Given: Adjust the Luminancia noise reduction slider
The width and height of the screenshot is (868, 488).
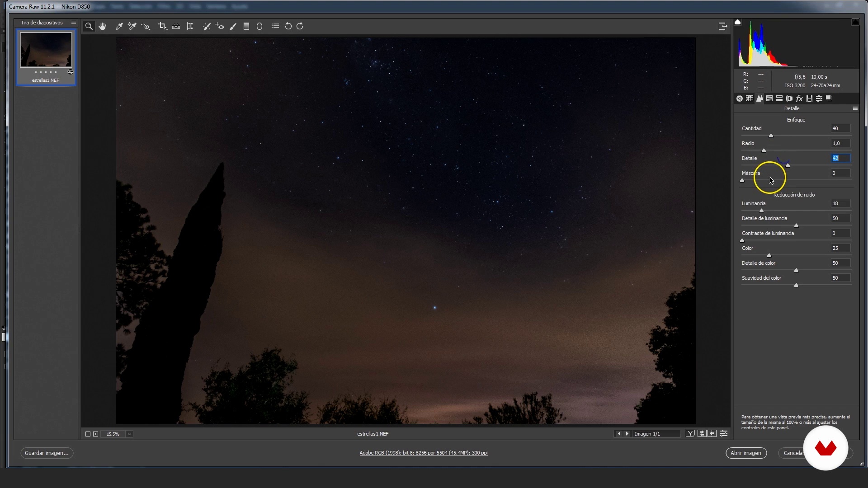Looking at the screenshot, I should [x=761, y=211].
